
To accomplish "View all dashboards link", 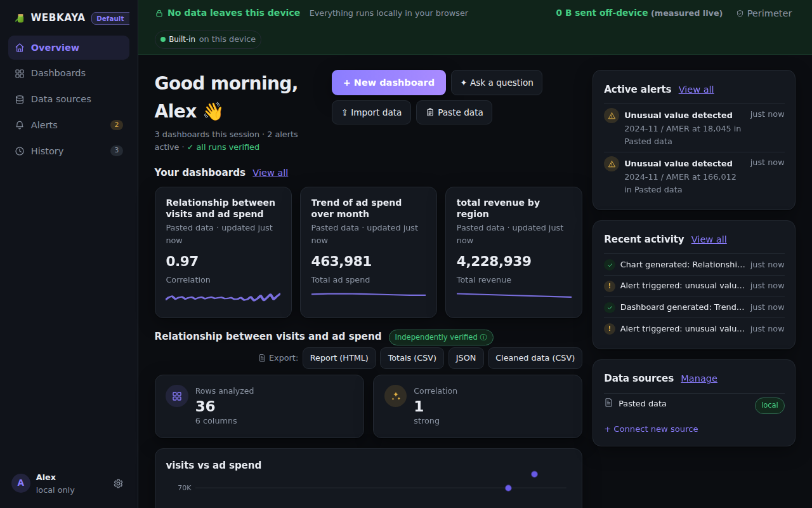I will [x=270, y=173].
